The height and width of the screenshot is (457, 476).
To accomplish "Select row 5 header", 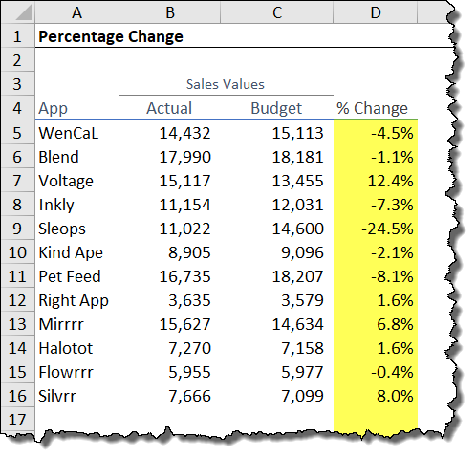I will point(18,133).
